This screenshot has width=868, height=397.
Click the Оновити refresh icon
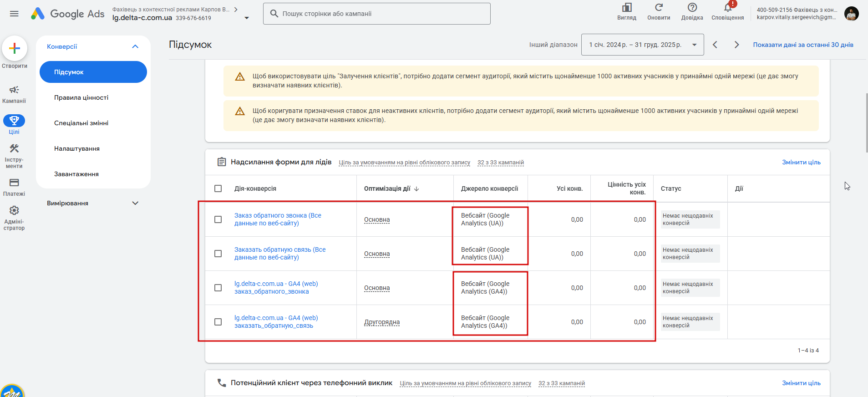point(659,8)
